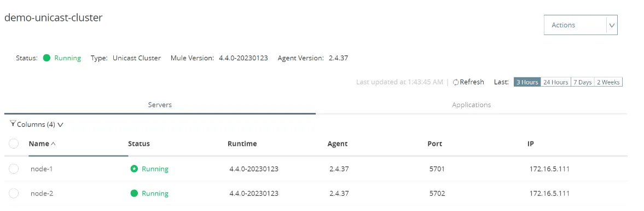Select the 7 Days time range
Image resolution: width=644 pixels, height=211 pixels.
(582, 82)
